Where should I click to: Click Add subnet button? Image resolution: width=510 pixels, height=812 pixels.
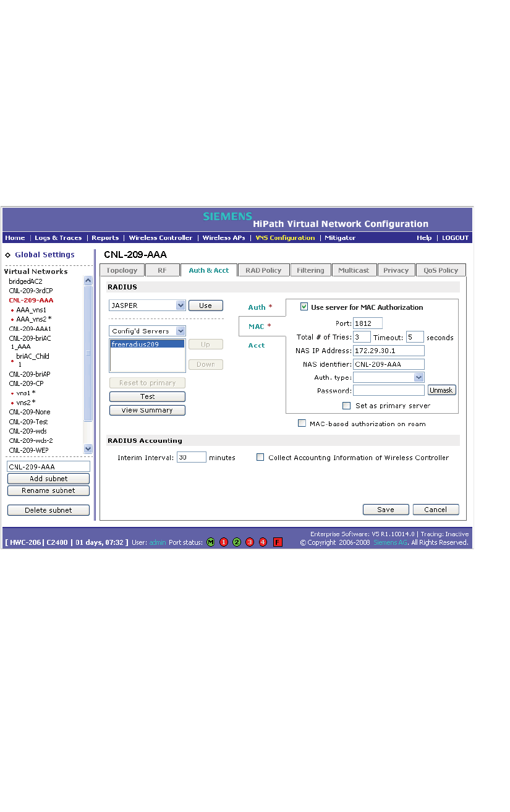coord(48,479)
